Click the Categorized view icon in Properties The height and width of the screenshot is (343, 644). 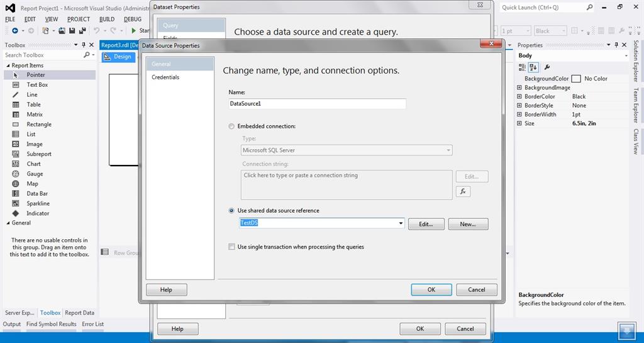522,67
